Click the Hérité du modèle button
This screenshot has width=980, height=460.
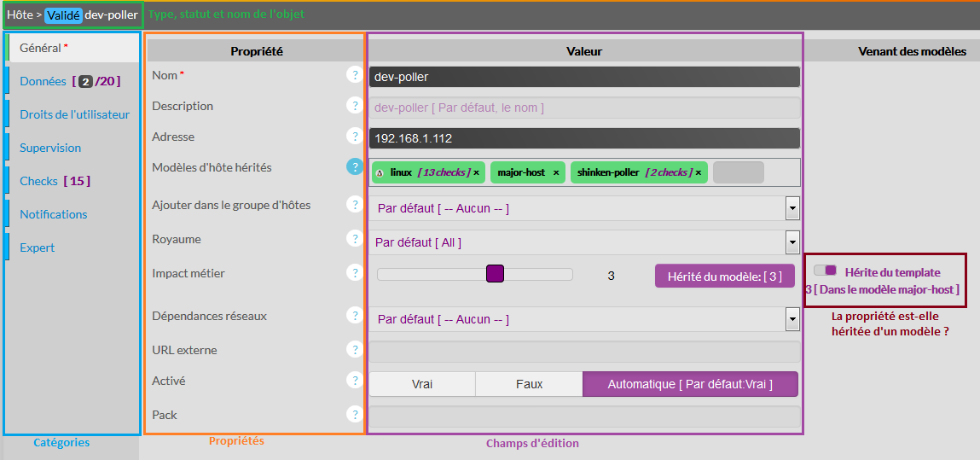coord(724,276)
